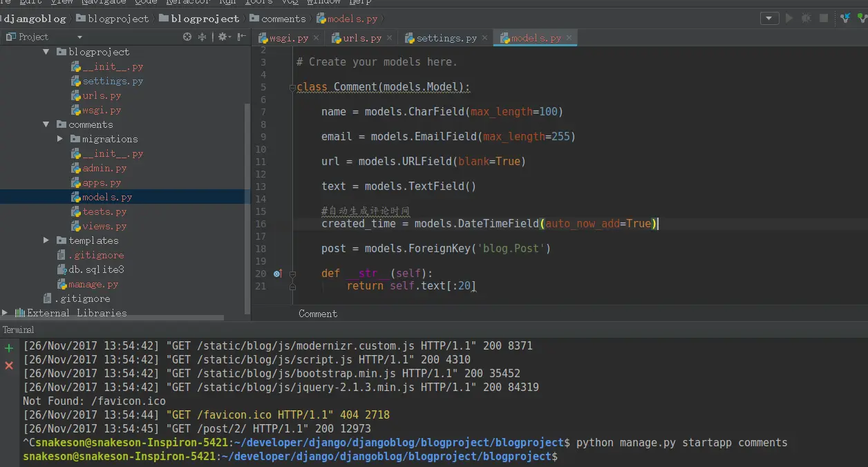The height and width of the screenshot is (467, 868).
Task: Click the comments folder icon in breadcrumb
Action: (255, 19)
